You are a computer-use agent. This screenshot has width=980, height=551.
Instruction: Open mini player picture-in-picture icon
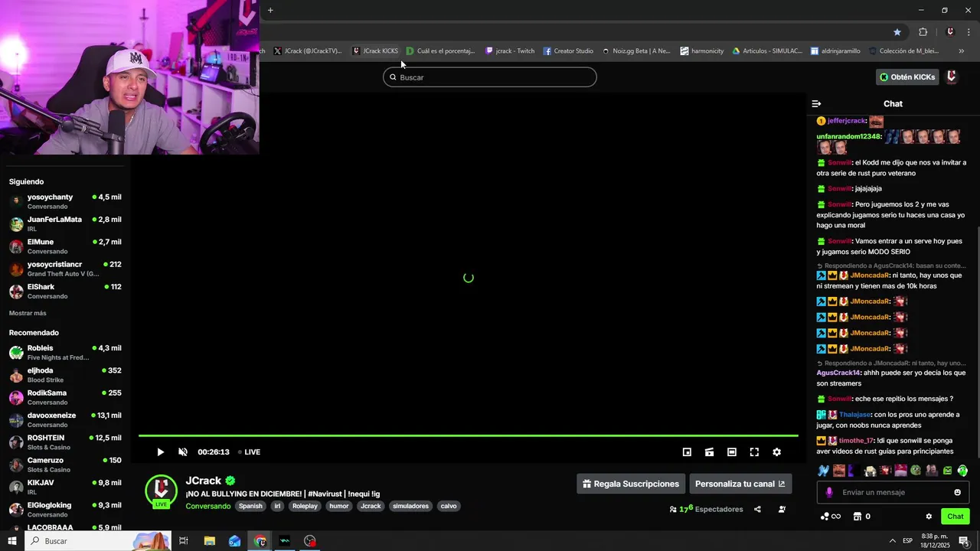click(687, 452)
